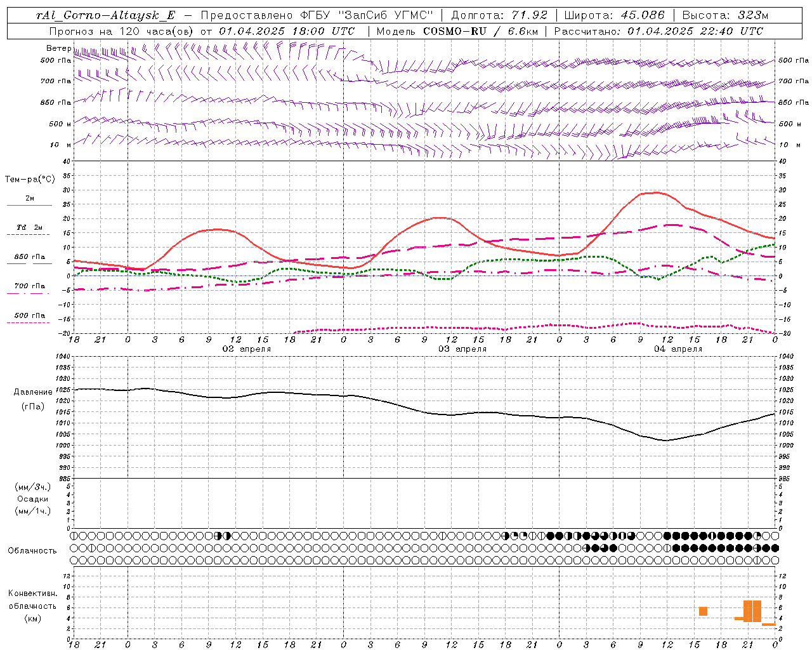Click the solid red line sample under 2м legend
Screen dimensions: 812x650
30,206
